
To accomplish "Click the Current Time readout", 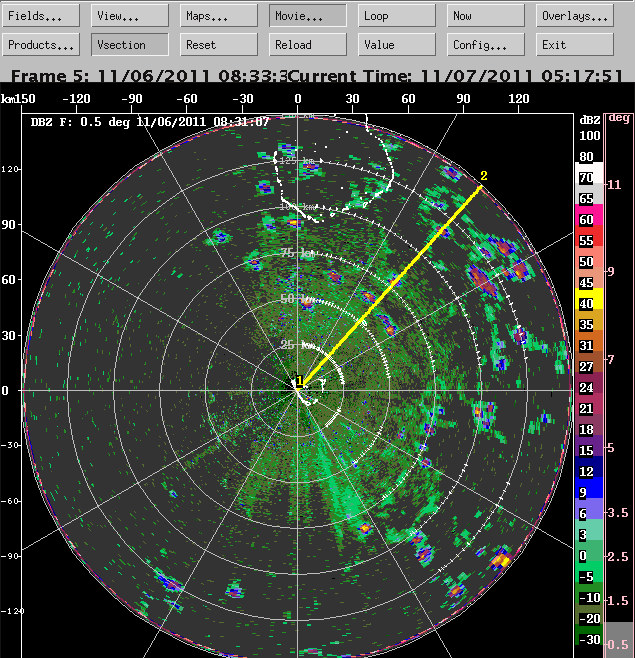I will 456,76.
